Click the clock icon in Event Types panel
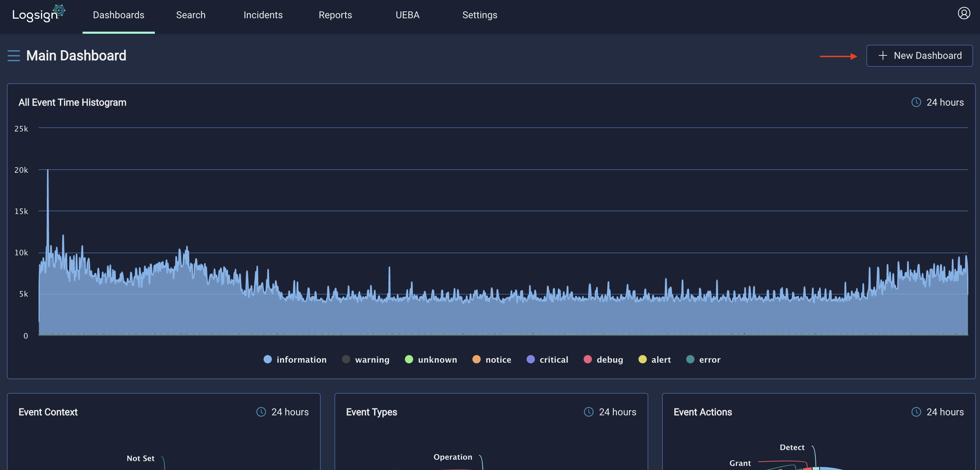Image resolution: width=980 pixels, height=470 pixels. (588, 412)
